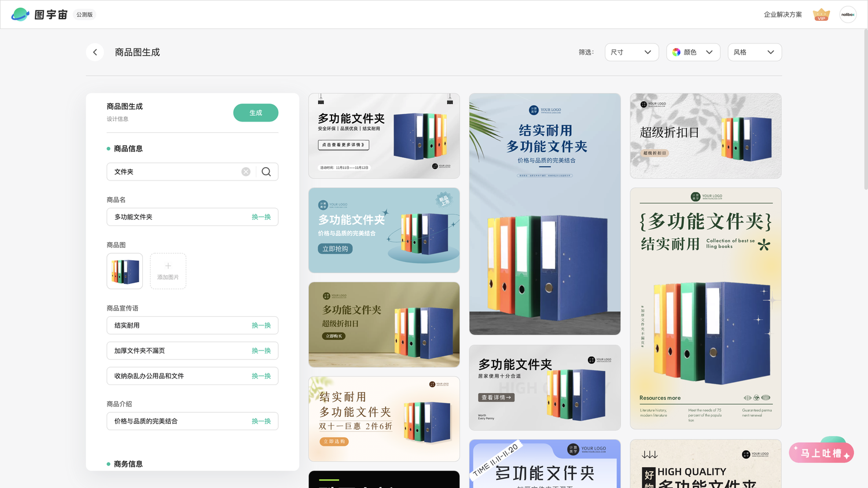
Task: Open the 双十一巨惠 2件6折 banner
Action: coord(384,419)
